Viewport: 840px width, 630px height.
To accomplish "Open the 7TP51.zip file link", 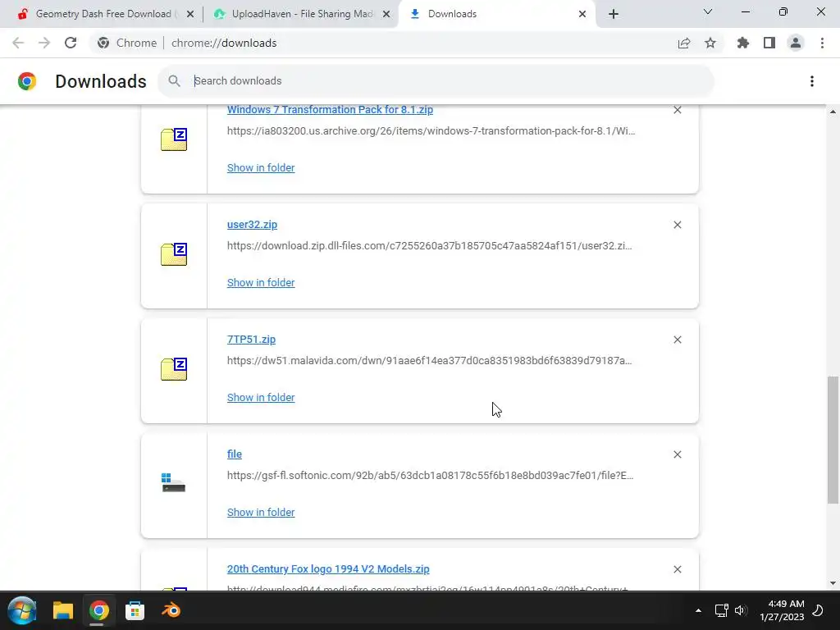I will pos(251,339).
